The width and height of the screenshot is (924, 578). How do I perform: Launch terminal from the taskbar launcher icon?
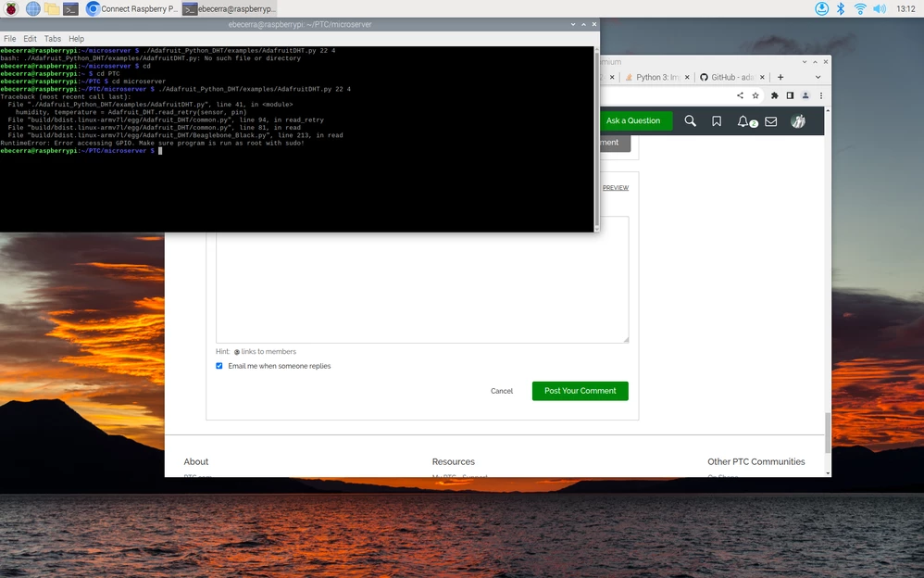pos(70,9)
